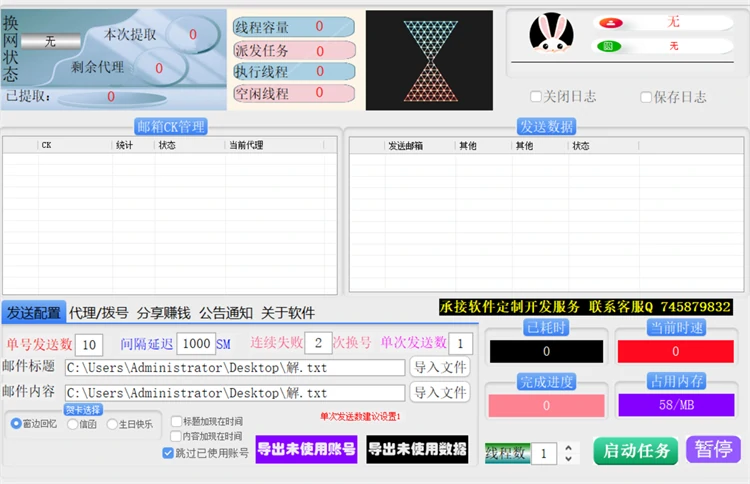750x484 pixels.
Task: Click 导出未使用账号 purple button
Action: pos(307,449)
